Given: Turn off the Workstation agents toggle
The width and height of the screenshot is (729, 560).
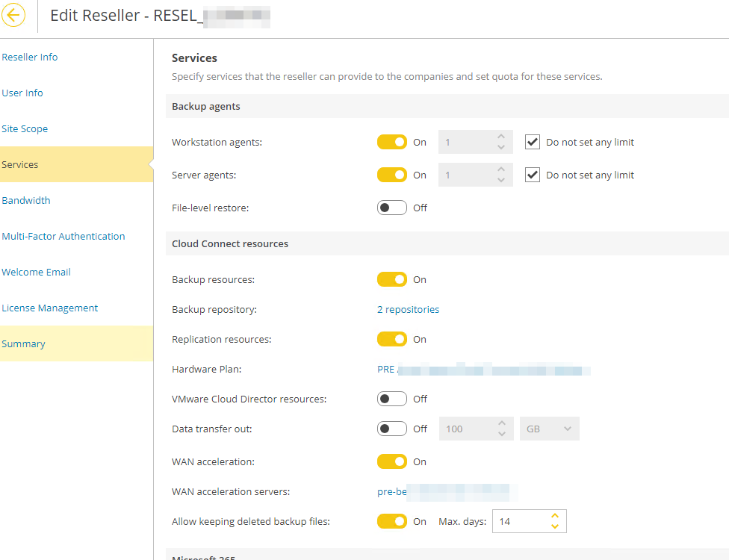Looking at the screenshot, I should point(392,142).
